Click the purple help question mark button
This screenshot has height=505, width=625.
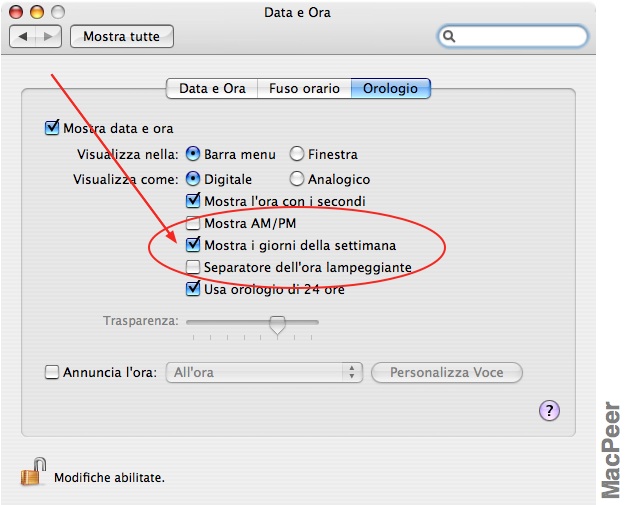(x=549, y=411)
